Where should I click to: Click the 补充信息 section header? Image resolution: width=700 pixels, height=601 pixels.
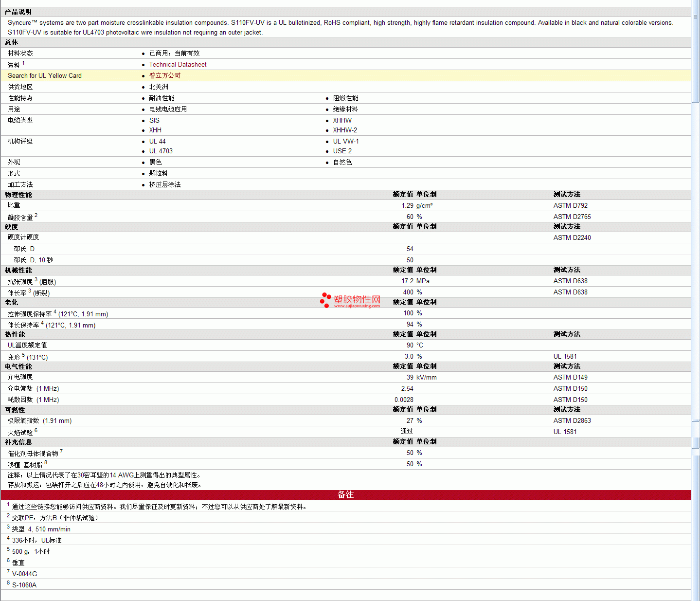[18, 442]
